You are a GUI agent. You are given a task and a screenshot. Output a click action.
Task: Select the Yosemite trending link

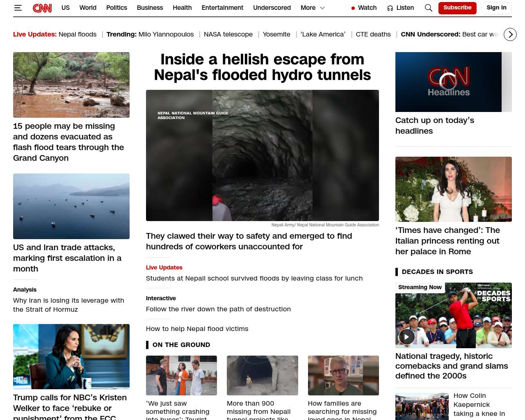276,34
